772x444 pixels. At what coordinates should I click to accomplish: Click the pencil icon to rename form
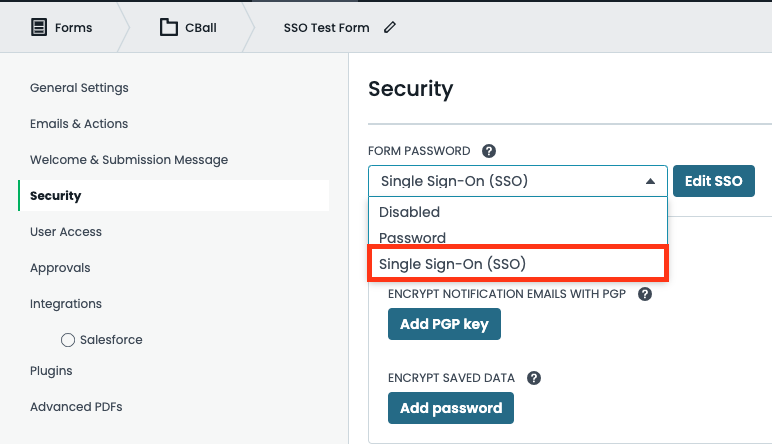point(390,28)
